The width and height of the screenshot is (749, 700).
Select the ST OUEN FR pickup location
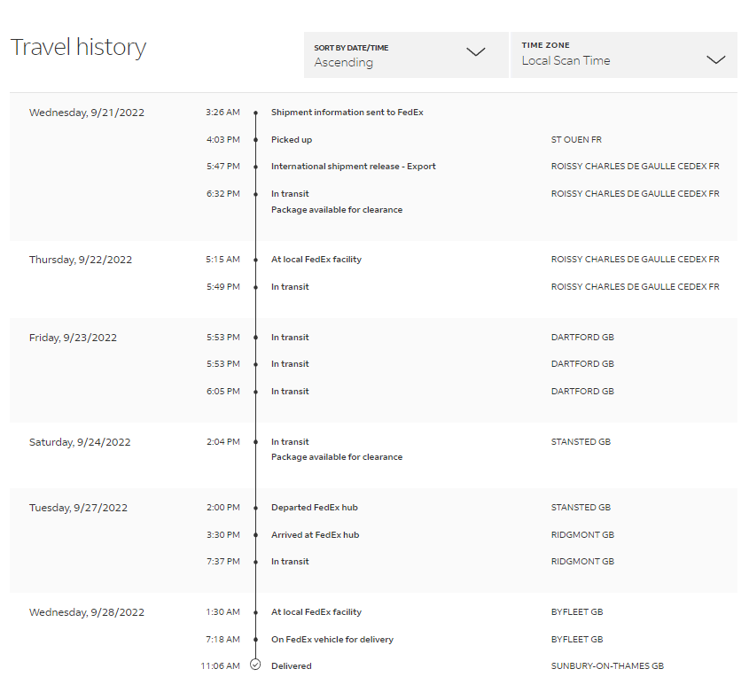(x=576, y=140)
